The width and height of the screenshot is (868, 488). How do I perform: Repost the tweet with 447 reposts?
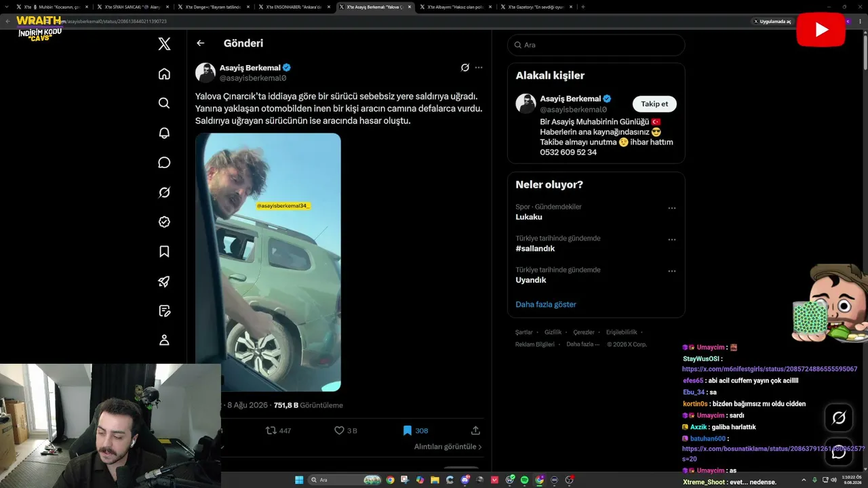click(278, 430)
